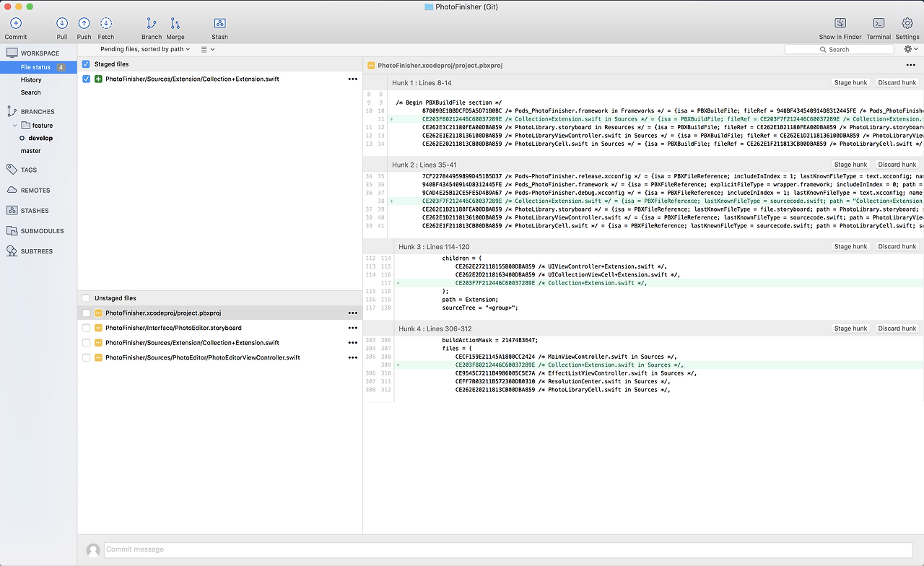Discard hunk for Hunk 1
This screenshot has width=924, height=566.
[x=897, y=82]
